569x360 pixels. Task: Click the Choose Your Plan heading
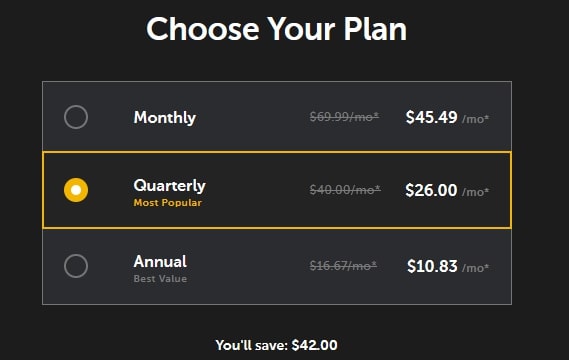(x=277, y=29)
